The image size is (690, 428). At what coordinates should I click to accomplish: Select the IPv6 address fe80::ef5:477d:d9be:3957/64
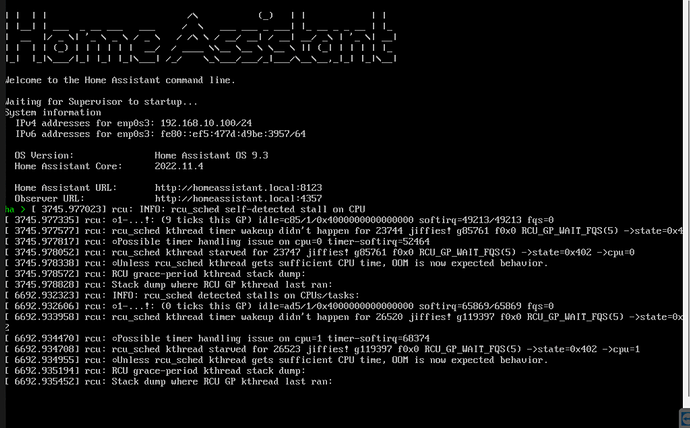(x=233, y=134)
